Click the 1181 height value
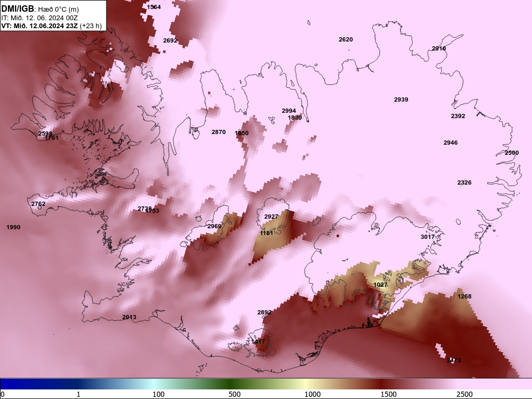This screenshot has height=399, width=532. click(267, 233)
